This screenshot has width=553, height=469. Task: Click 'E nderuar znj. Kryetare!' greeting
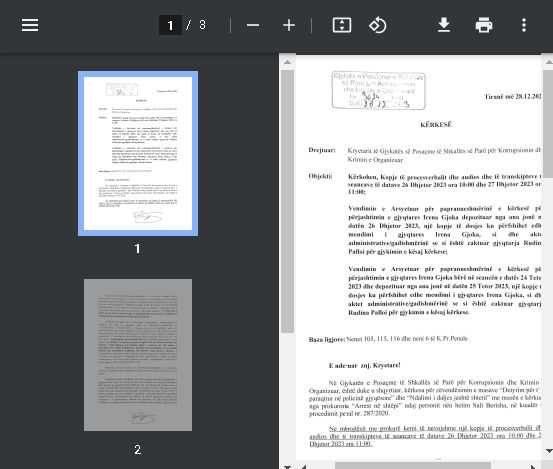365,365
